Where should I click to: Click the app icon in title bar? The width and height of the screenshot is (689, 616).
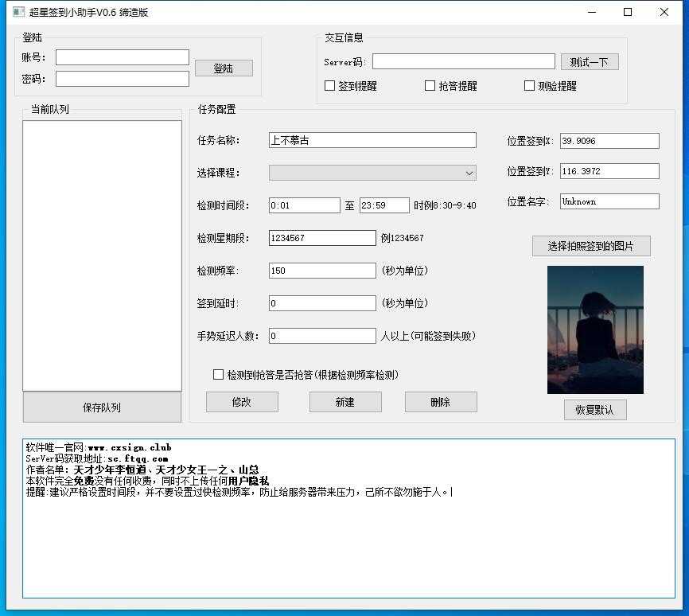coord(18,12)
